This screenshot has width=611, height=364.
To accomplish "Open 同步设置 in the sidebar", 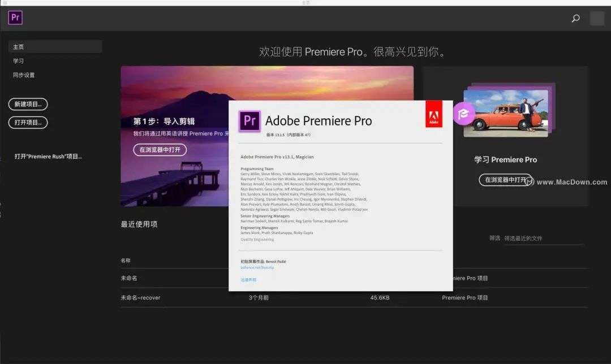I will click(24, 75).
